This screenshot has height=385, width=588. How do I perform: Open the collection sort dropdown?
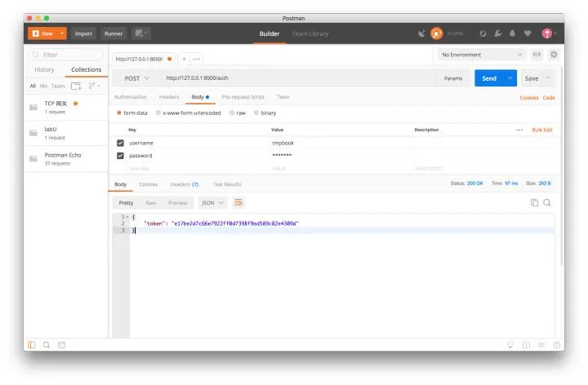click(x=94, y=86)
